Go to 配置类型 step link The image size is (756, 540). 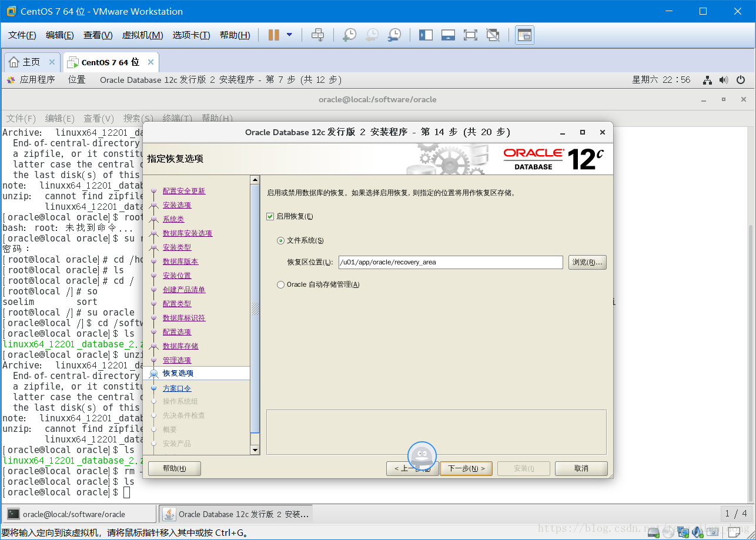pos(177,304)
